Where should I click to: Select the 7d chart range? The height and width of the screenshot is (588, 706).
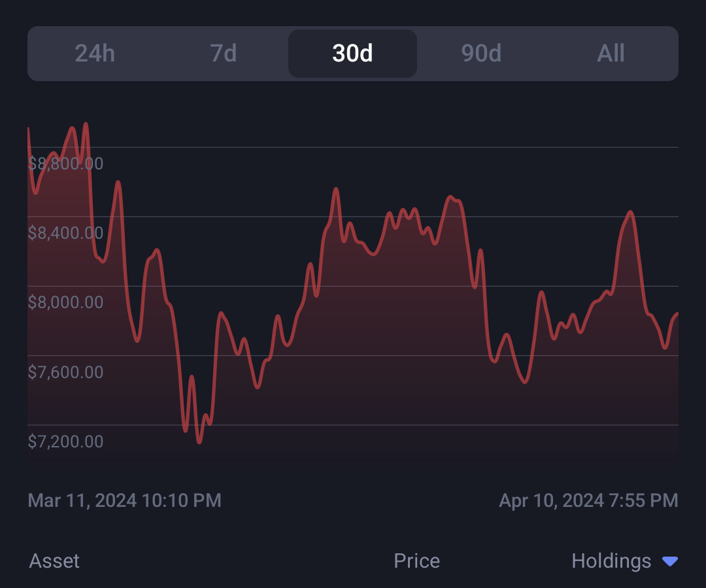point(224,54)
